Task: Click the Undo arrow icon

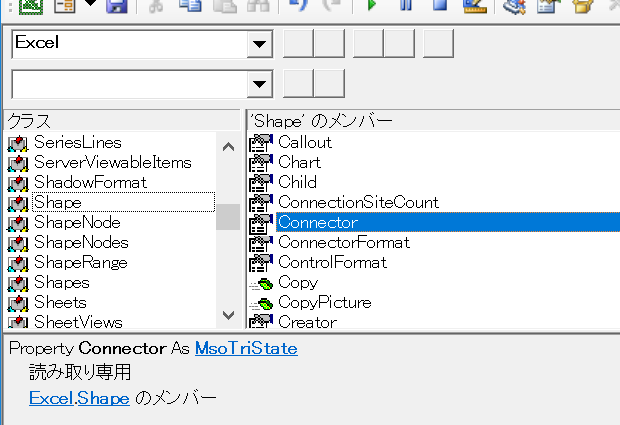Action: point(299,5)
